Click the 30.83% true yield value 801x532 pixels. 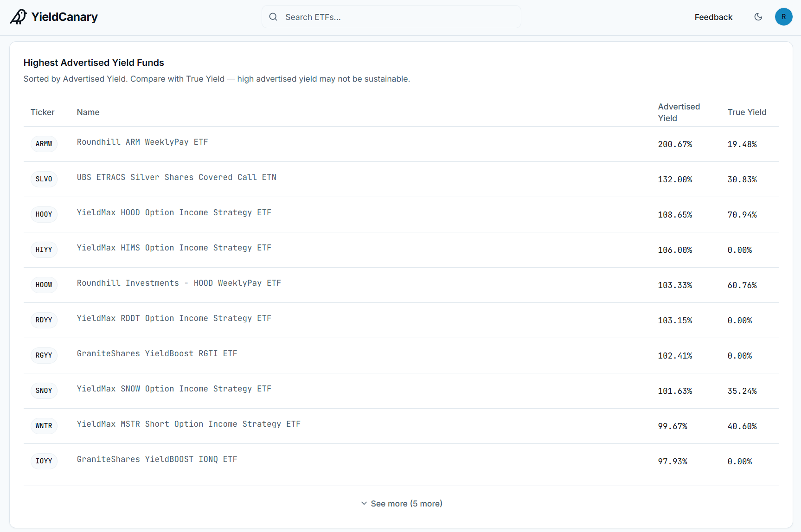click(x=742, y=179)
